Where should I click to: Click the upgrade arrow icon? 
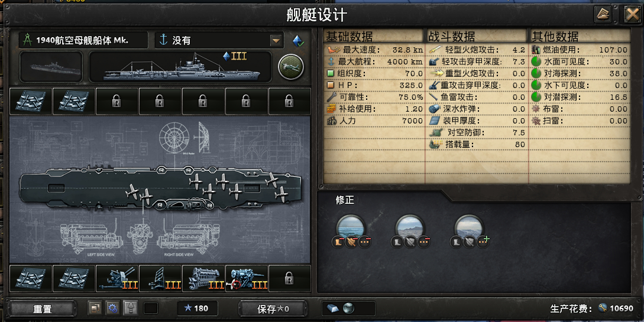click(x=130, y=308)
